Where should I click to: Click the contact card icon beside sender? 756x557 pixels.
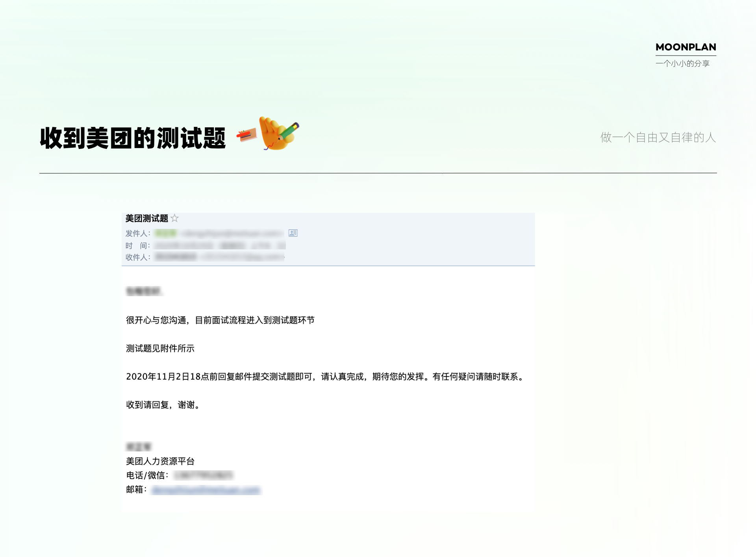[293, 233]
